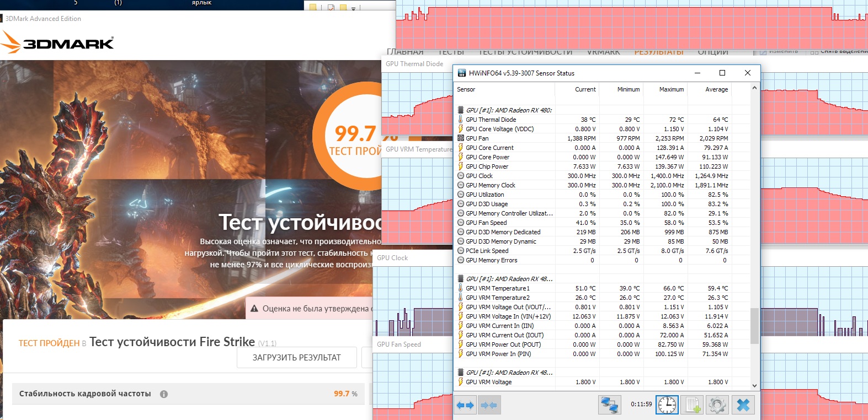
Task: Click the Average column header
Action: 717,89
